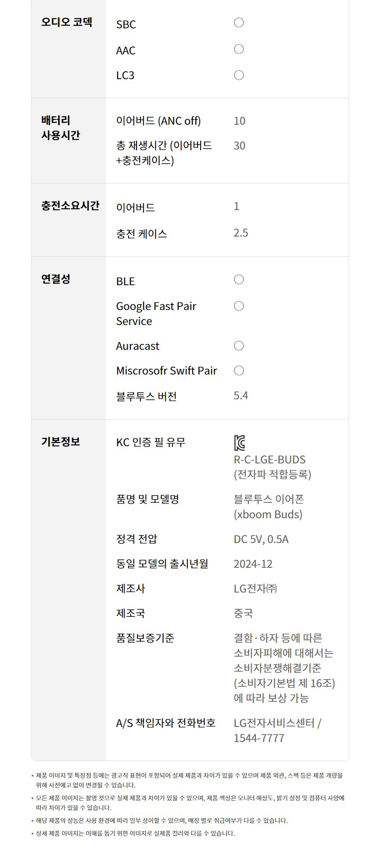
Task: Click the 충전소요시간 section heading
Action: [70, 206]
